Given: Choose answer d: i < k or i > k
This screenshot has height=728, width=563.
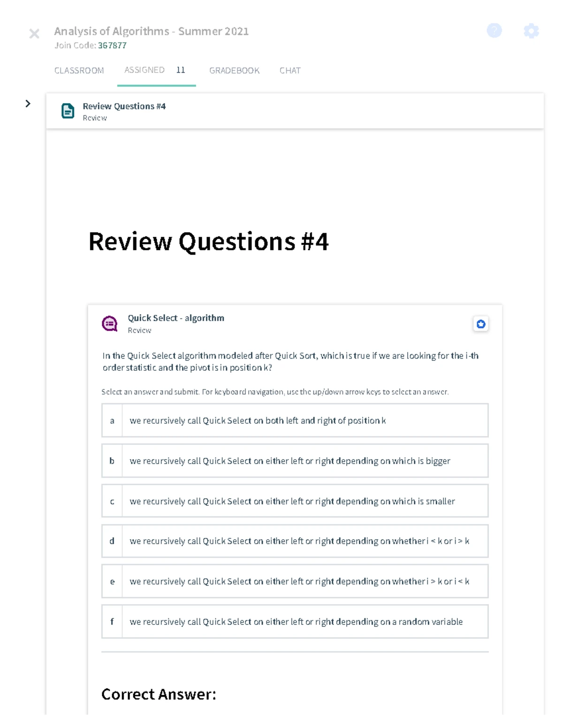Looking at the screenshot, I should tap(295, 541).
